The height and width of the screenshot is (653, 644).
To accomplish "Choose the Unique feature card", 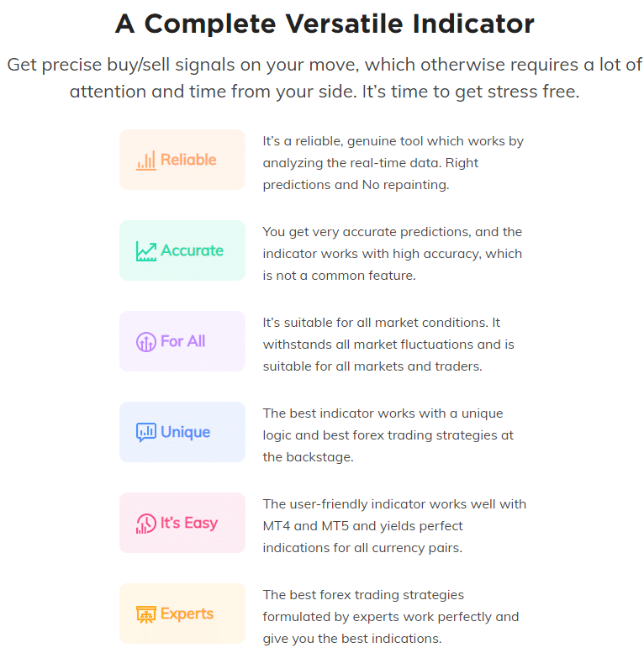I will (x=182, y=432).
